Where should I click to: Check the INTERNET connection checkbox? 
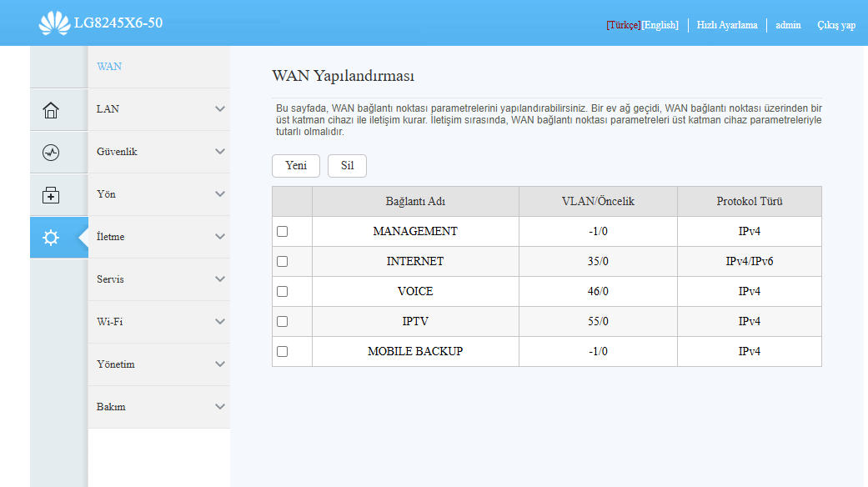coord(283,261)
